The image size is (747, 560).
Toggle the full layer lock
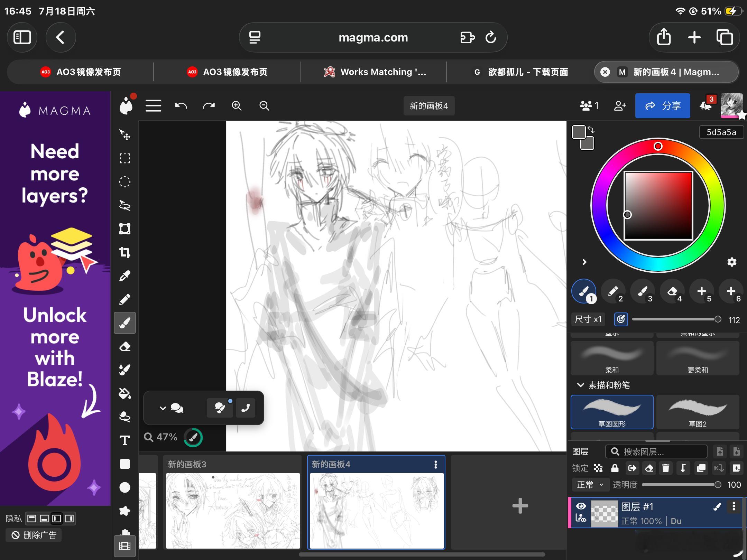pyautogui.click(x=615, y=468)
